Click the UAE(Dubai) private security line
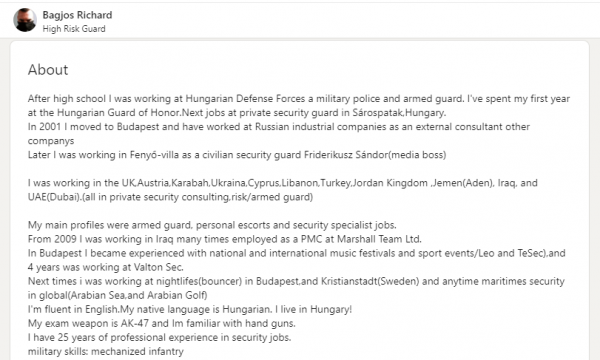The width and height of the screenshot is (600, 360). (170, 197)
